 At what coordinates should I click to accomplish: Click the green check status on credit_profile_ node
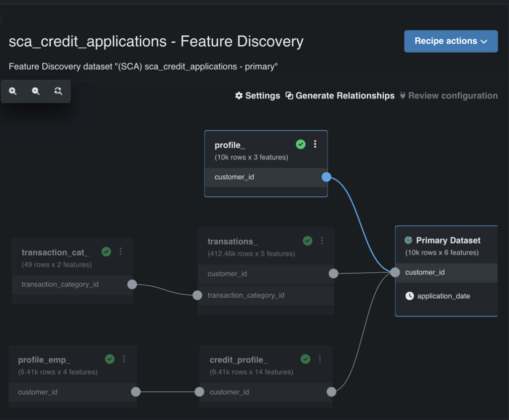coord(306,359)
